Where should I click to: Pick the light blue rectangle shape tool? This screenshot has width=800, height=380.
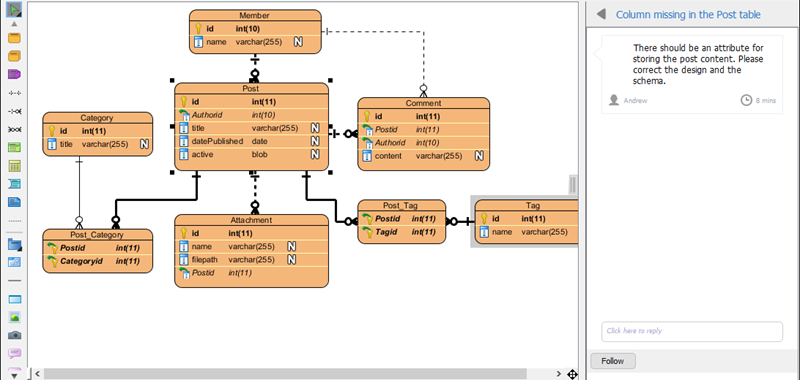pyautogui.click(x=15, y=299)
